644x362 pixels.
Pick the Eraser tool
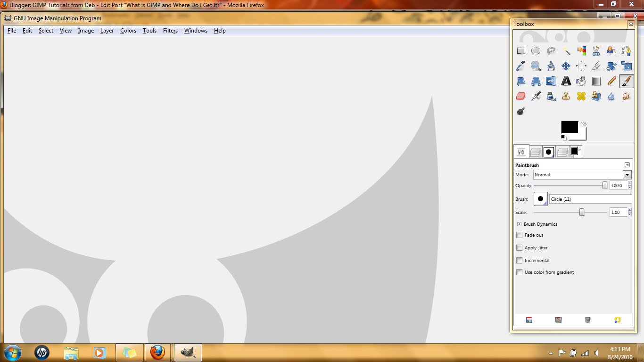(520, 96)
